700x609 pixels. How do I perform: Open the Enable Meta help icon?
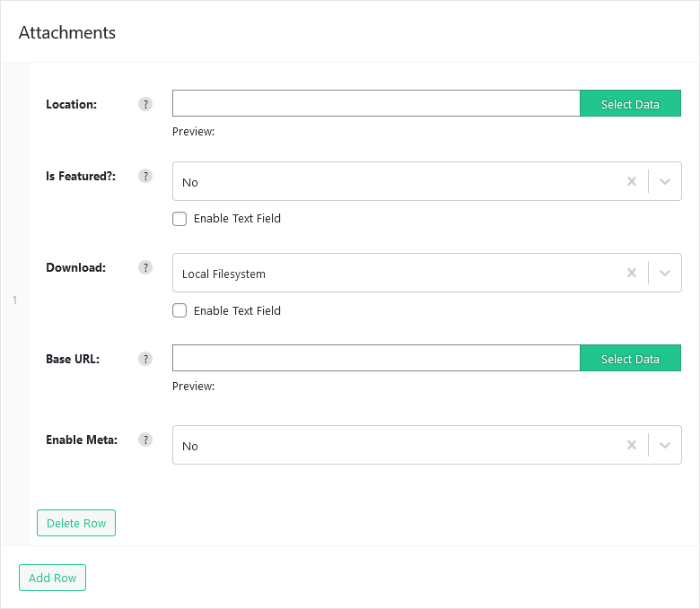point(145,439)
